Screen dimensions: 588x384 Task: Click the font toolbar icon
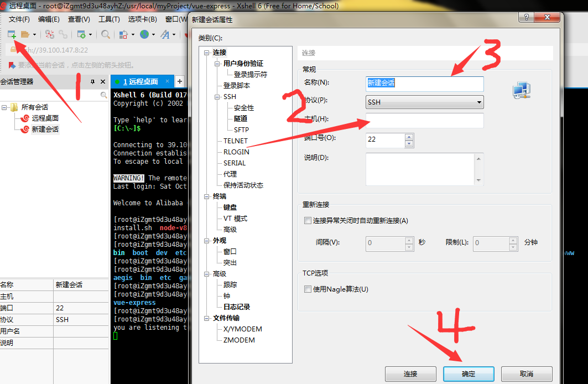click(x=165, y=34)
